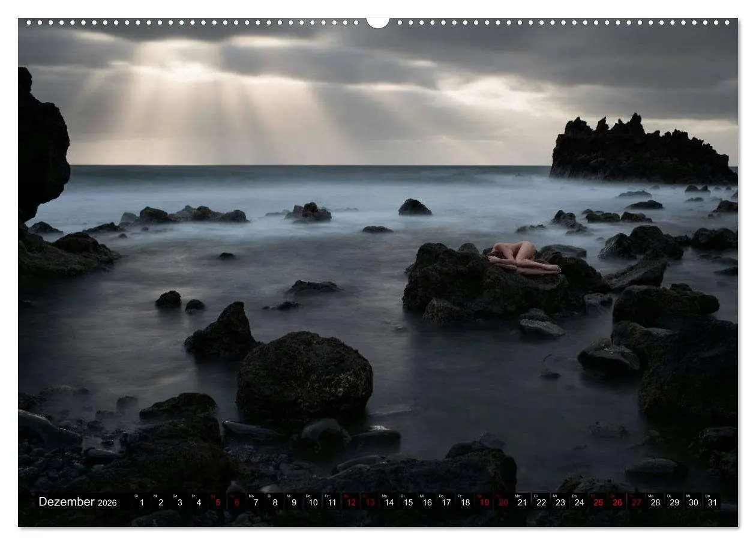Viewport: 756px width, 545px height.
Task: Click the year "2026" next to Dezember
Action: [x=107, y=503]
